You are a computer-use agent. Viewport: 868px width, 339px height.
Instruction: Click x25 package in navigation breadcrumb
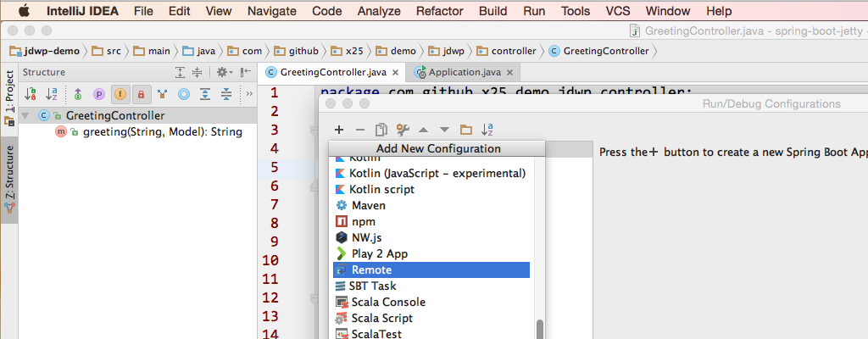coord(347,51)
